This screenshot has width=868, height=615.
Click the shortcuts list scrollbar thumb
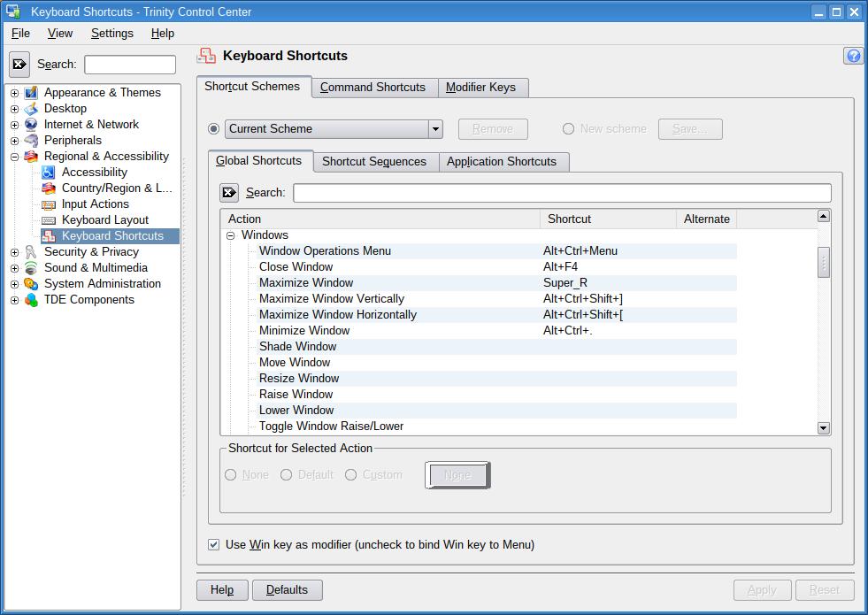(x=824, y=263)
